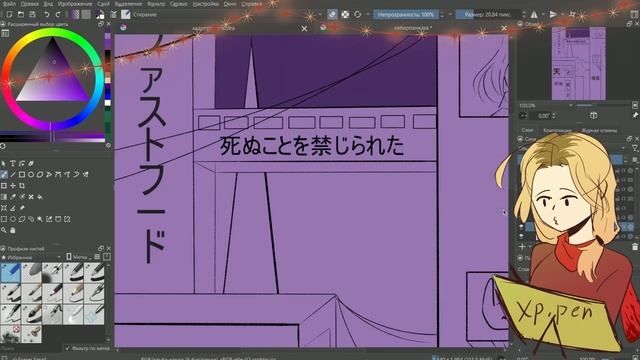
Task: Open the 'Файл' menu
Action: click(x=9, y=4)
